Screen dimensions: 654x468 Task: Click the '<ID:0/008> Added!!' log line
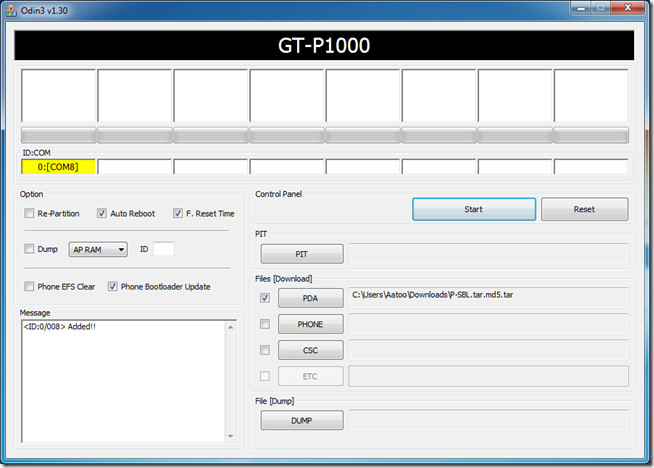(x=60, y=327)
